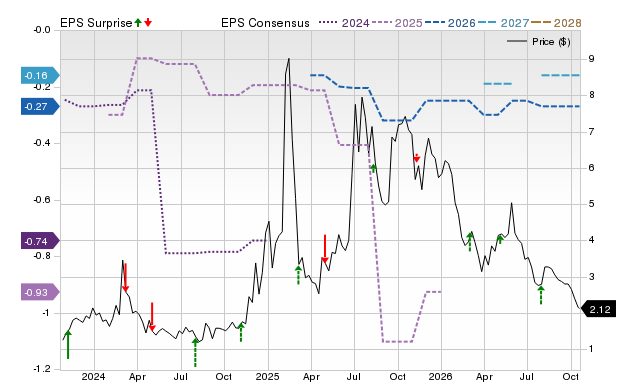Select the EPS Consensus legend label
The width and height of the screenshot is (640, 382).
pyautogui.click(x=265, y=23)
